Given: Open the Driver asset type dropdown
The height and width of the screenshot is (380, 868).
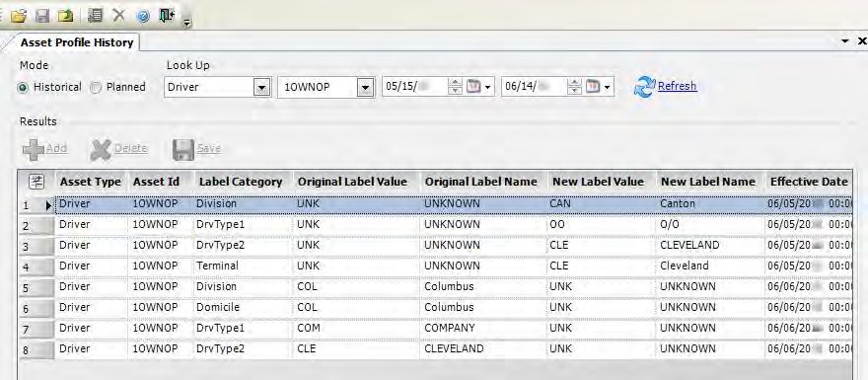Looking at the screenshot, I should pos(261,88).
